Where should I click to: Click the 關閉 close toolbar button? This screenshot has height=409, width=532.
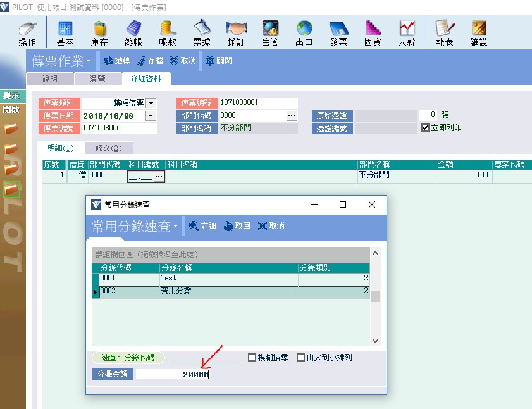pos(219,61)
